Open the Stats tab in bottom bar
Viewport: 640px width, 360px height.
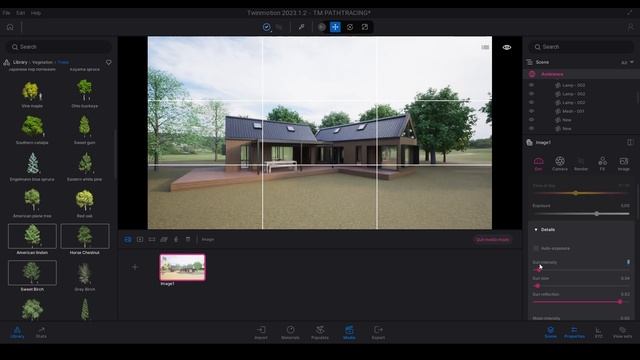(41, 332)
